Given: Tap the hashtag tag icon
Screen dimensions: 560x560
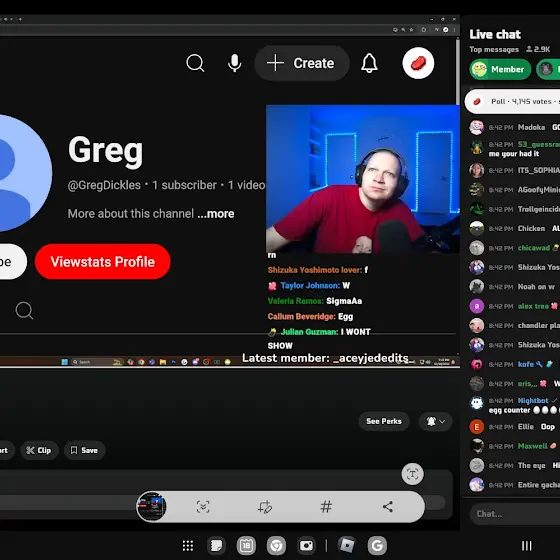Looking at the screenshot, I should [x=326, y=507].
